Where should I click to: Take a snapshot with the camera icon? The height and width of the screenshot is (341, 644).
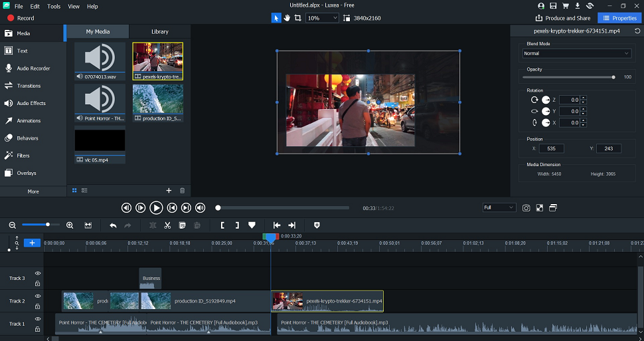(526, 208)
